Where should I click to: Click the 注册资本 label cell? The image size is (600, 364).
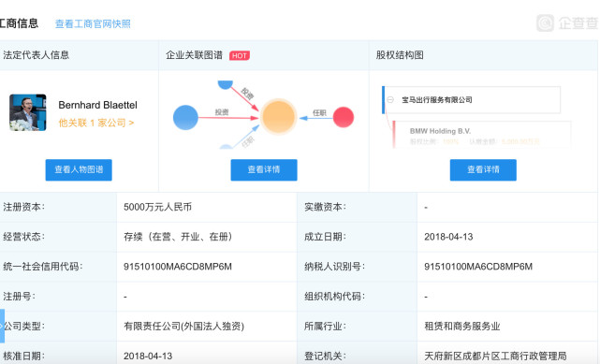(58, 207)
